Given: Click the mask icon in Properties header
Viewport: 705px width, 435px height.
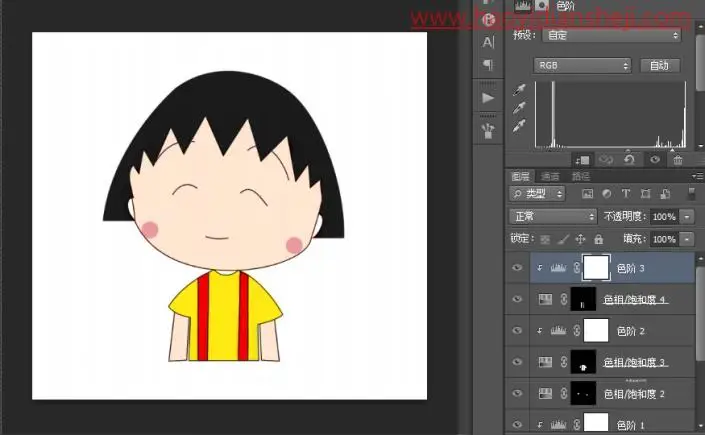Looking at the screenshot, I should 541,5.
